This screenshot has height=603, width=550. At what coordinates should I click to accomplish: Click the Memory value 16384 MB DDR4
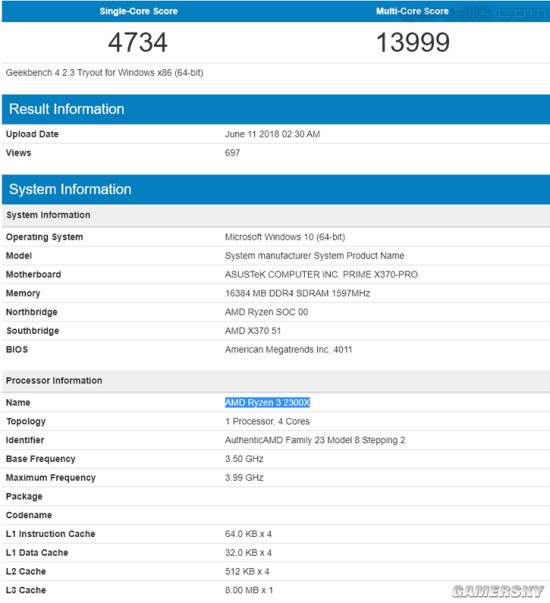click(x=297, y=293)
